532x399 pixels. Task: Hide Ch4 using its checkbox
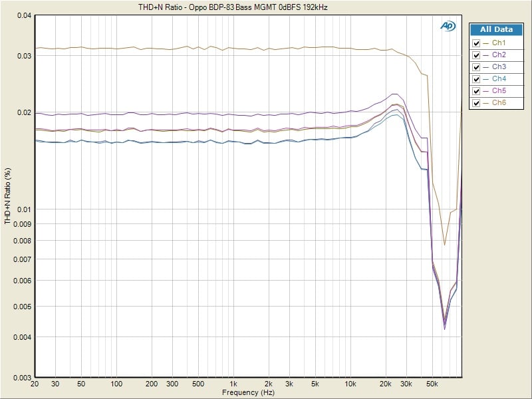475,79
